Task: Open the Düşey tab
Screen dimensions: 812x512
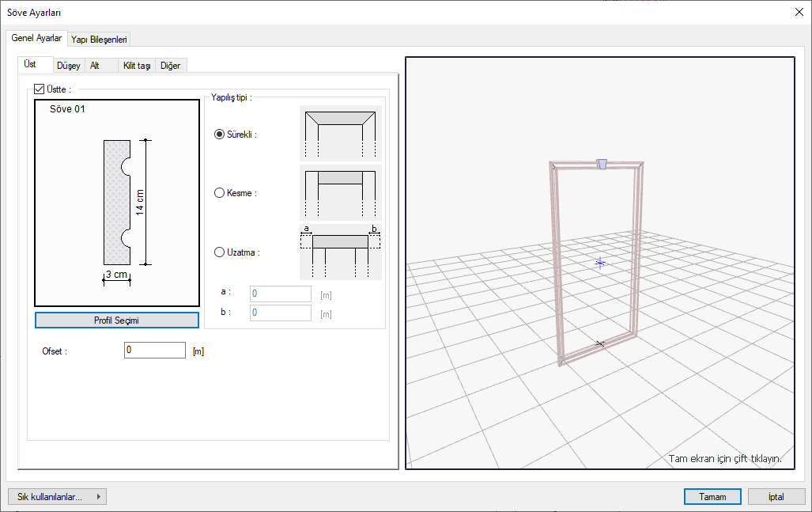Action: click(69, 66)
